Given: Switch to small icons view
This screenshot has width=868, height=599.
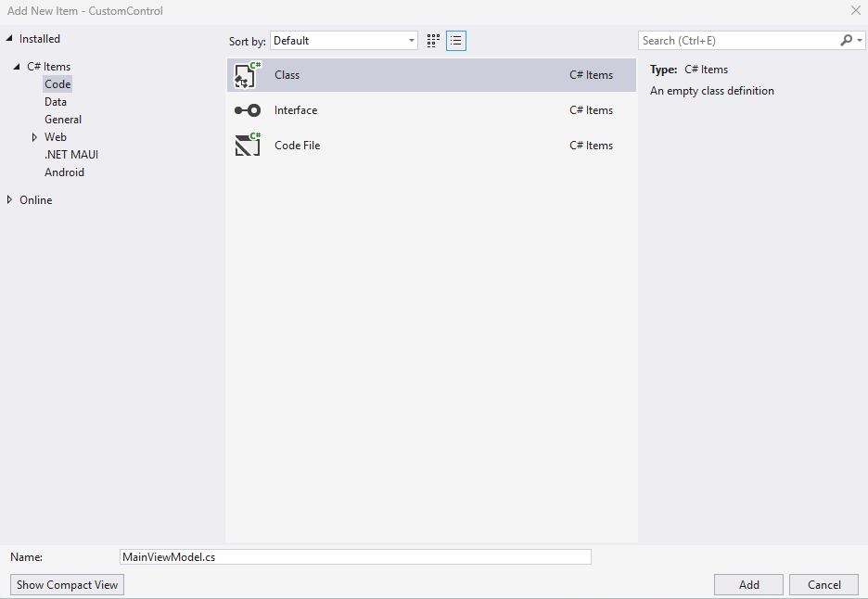Looking at the screenshot, I should [432, 40].
